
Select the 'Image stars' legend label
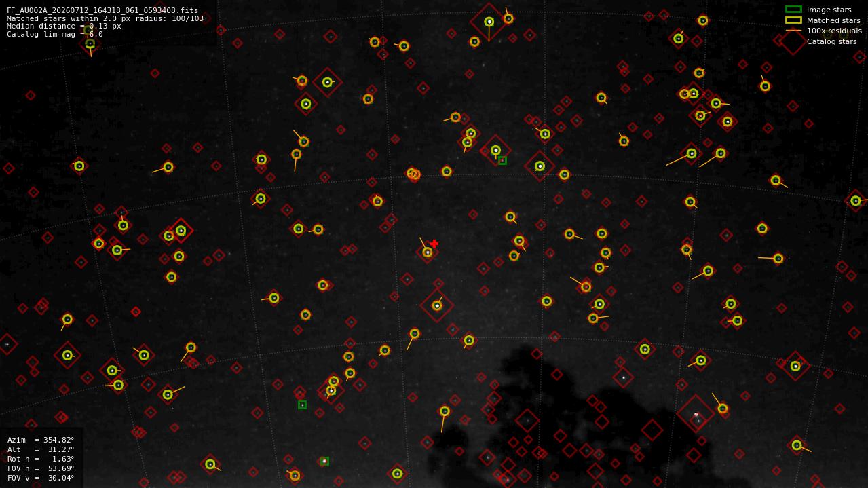829,10
